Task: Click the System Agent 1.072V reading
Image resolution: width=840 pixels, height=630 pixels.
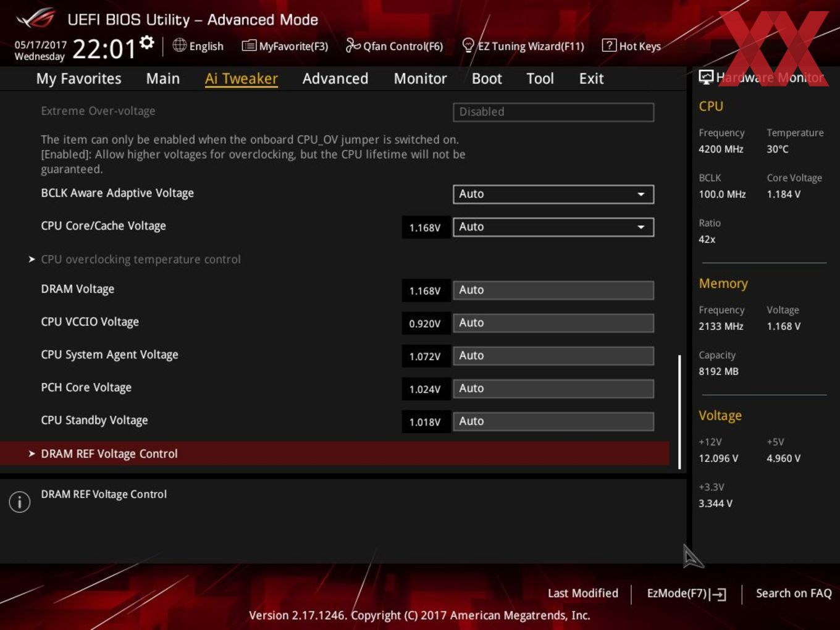Action: coord(425,356)
